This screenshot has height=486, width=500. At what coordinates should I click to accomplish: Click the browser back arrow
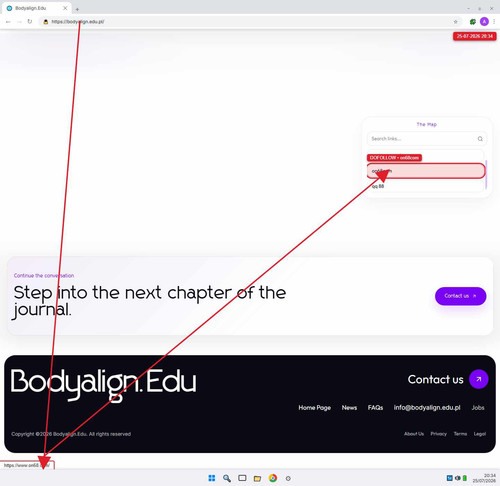tap(8, 22)
